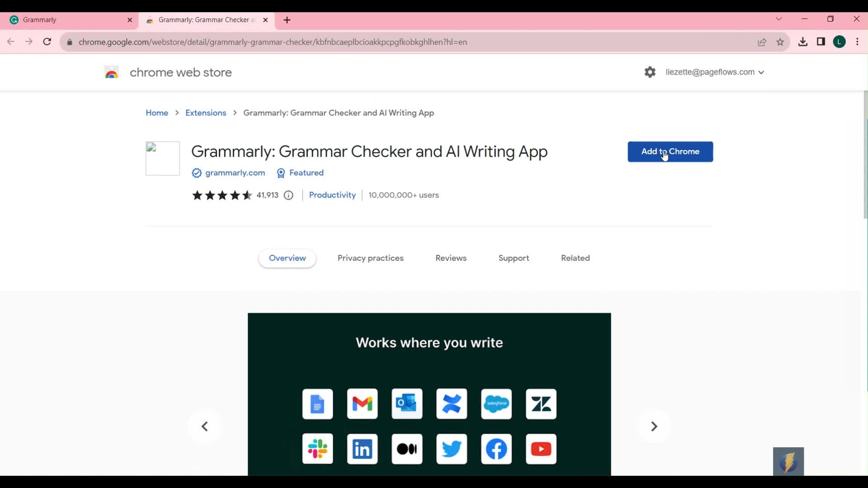Viewport: 868px width, 488px height.
Task: Open the browser downloads icon
Action: (803, 42)
